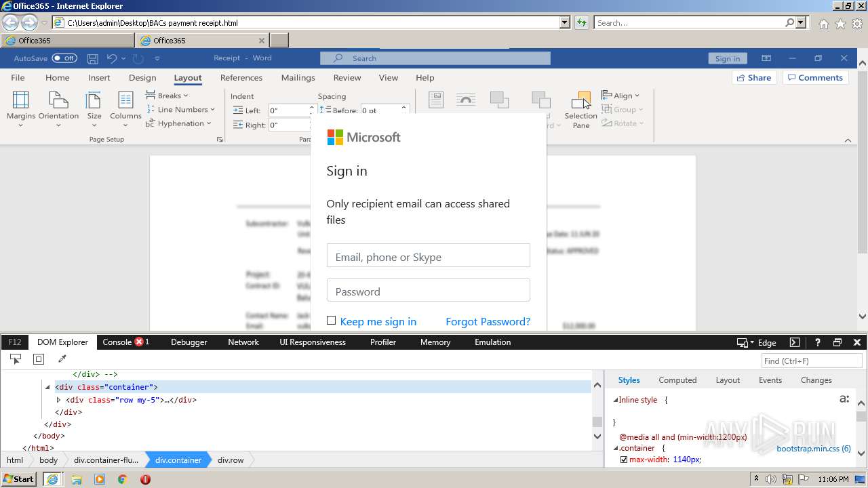
Task: Click the Sign in button in Word title bar
Action: [x=728, y=58]
